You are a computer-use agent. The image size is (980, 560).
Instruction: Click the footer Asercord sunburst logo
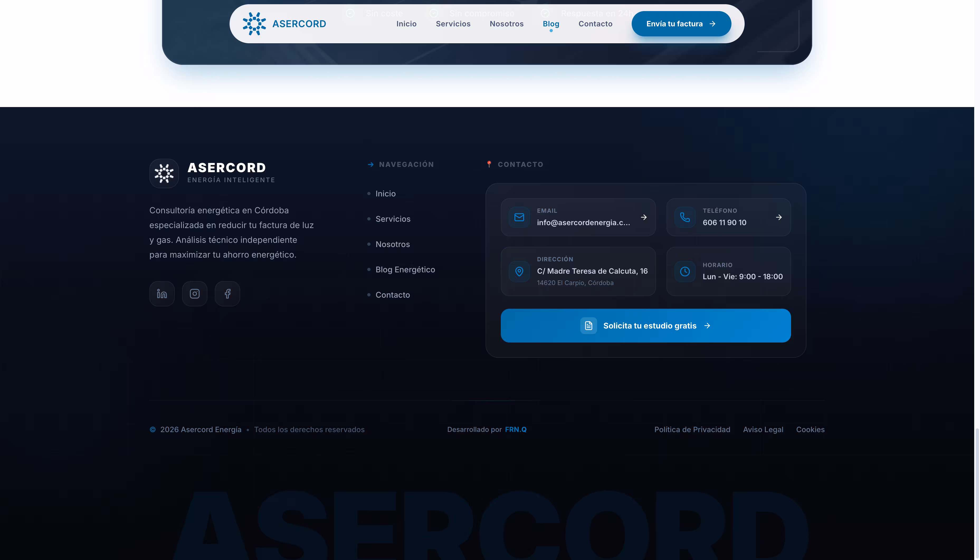tap(164, 173)
